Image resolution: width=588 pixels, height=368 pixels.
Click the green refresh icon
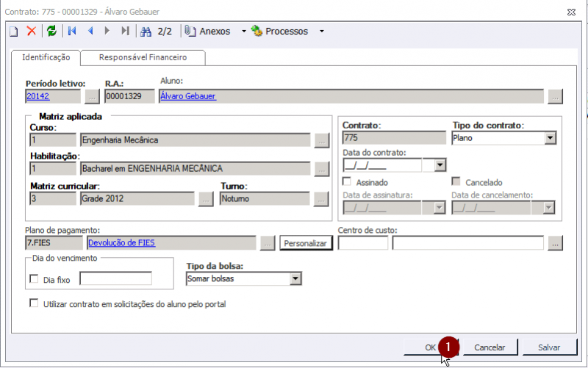51,31
